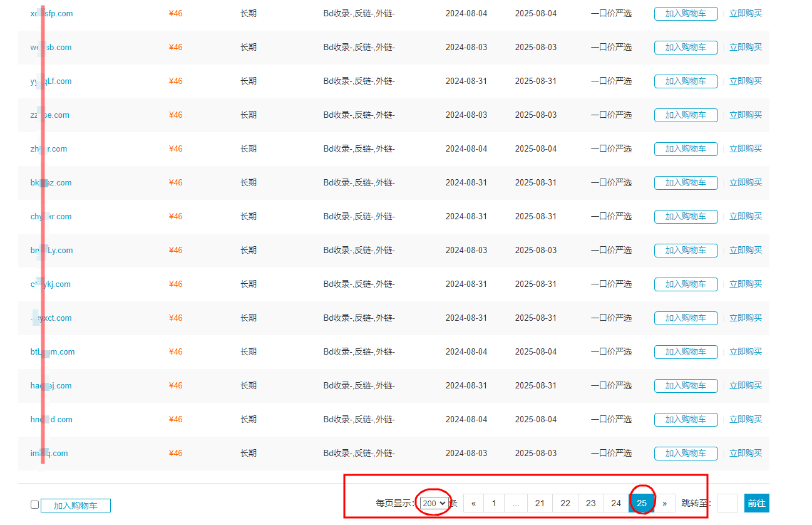Open the domain link starting with btL
The width and height of the screenshot is (812, 525).
pos(53,351)
